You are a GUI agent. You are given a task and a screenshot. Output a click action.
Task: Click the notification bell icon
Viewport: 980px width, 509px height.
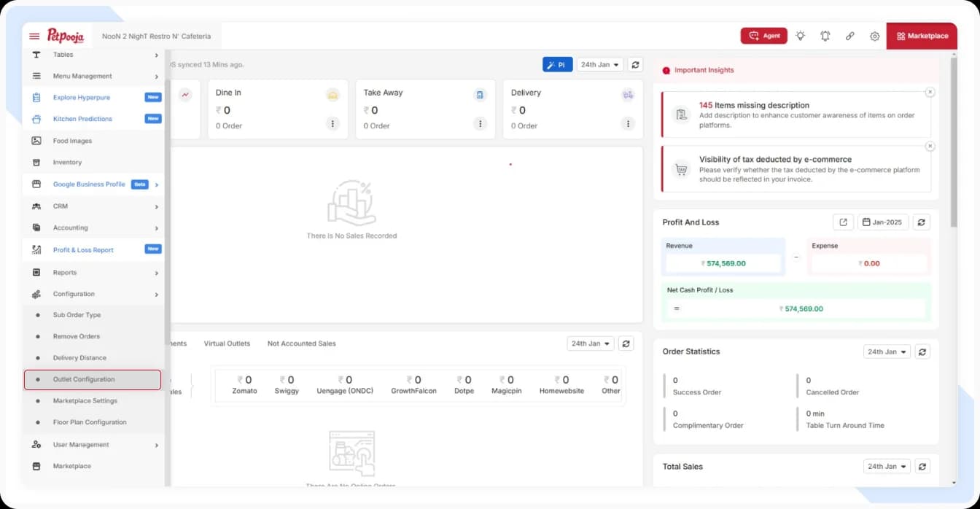click(825, 36)
